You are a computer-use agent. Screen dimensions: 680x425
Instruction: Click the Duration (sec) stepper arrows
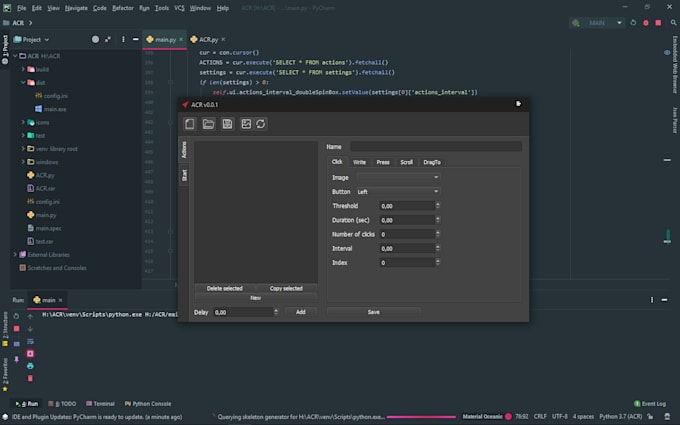(x=438, y=220)
